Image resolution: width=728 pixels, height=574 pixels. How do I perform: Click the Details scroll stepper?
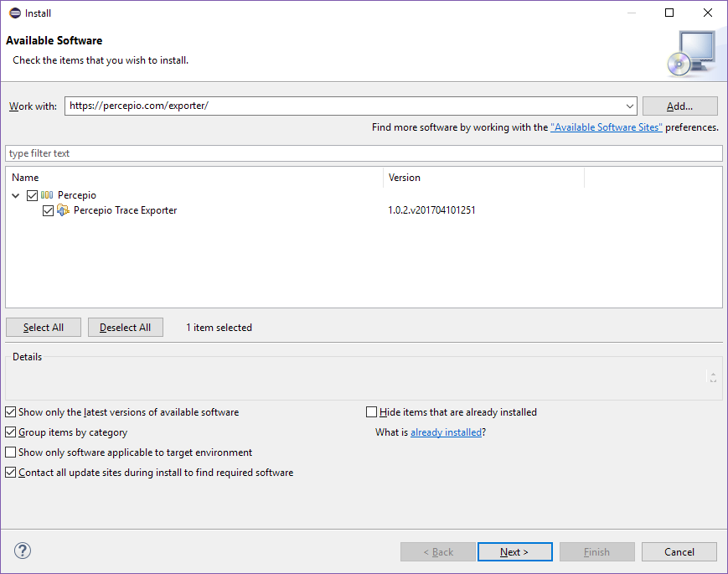713,377
